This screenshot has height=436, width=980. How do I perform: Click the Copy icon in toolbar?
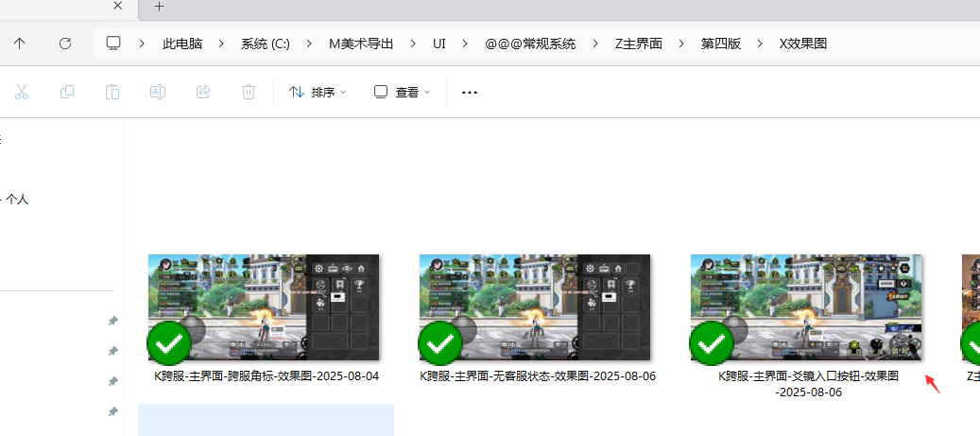point(67,92)
